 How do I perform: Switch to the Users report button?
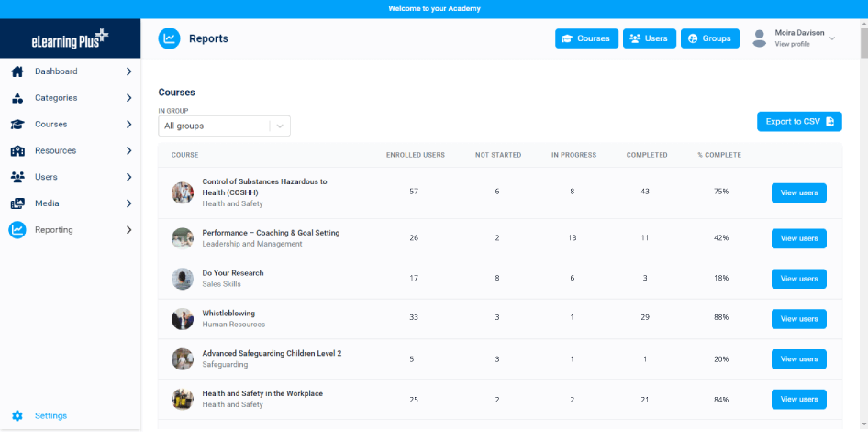(x=650, y=38)
